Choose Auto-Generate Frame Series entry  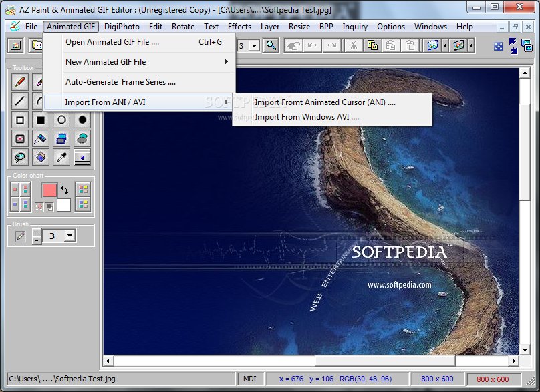(x=139, y=82)
